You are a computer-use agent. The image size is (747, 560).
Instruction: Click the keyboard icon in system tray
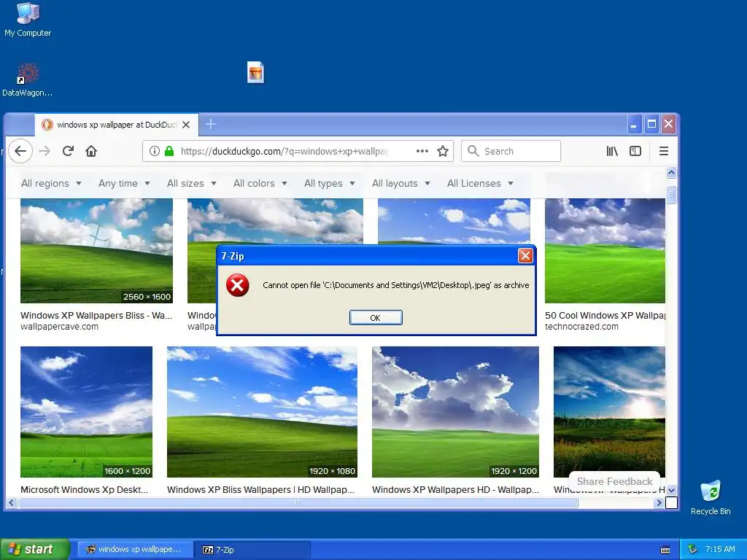pos(665,550)
